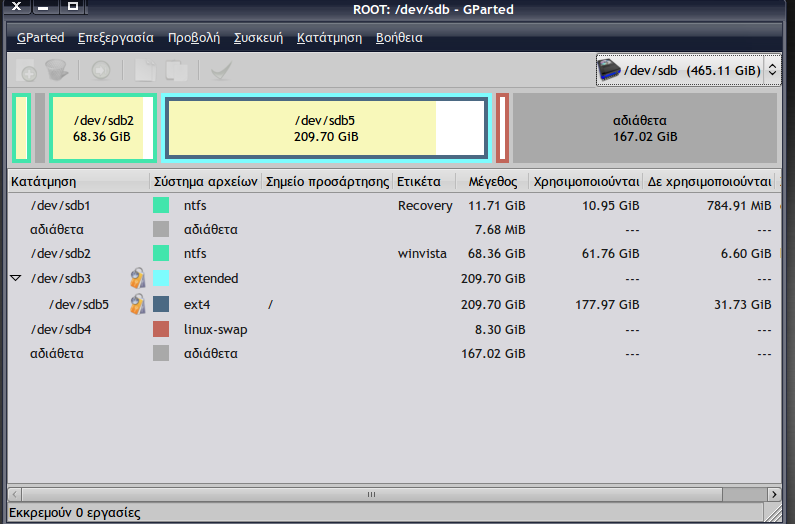Open the Επεξεργασία menu

[x=116, y=38]
